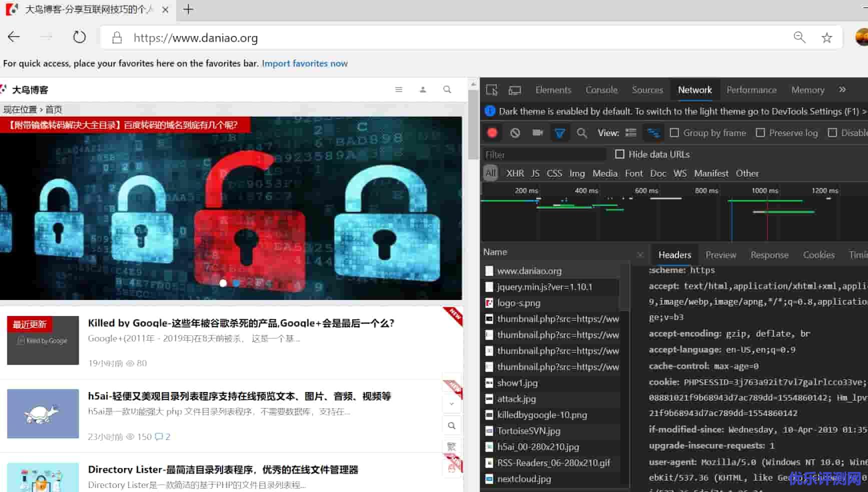Open the blog's hamburger menu

pos(399,89)
